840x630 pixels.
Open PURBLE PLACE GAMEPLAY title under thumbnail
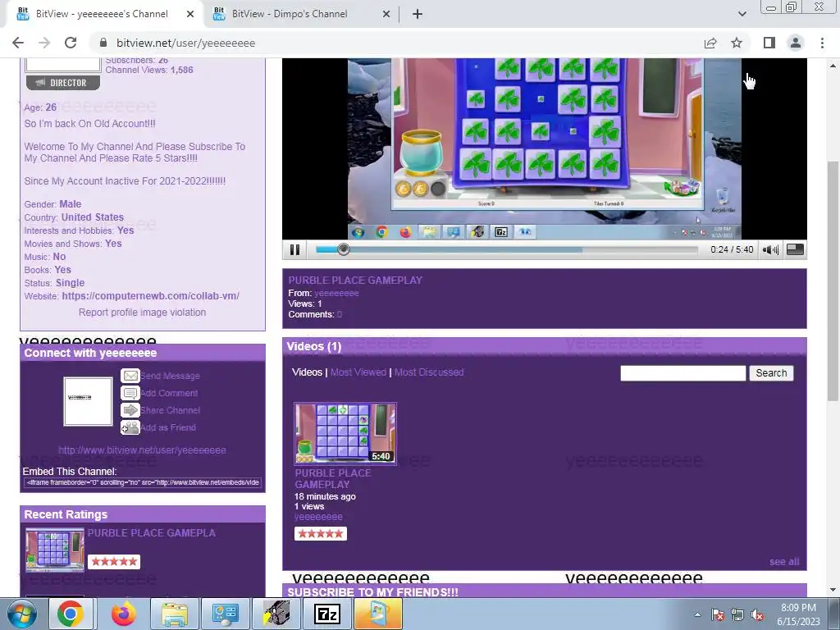pyautogui.click(x=333, y=478)
